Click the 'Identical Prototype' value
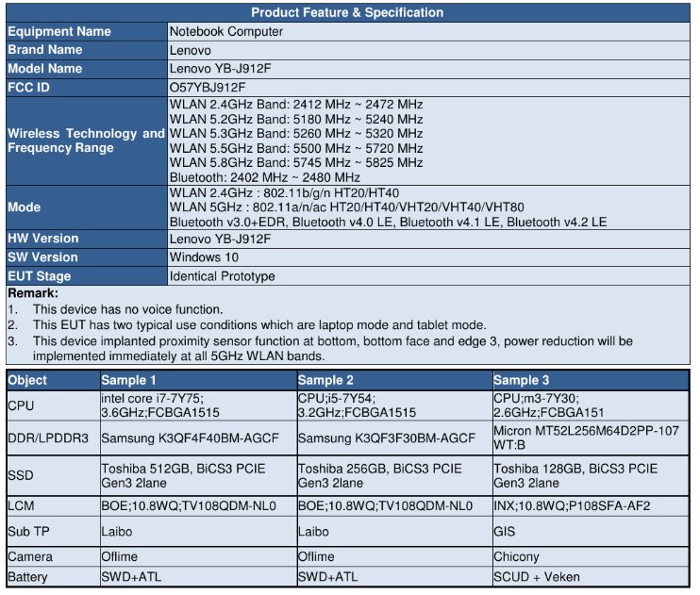Screen dimensions: 700x595 pos(222,276)
